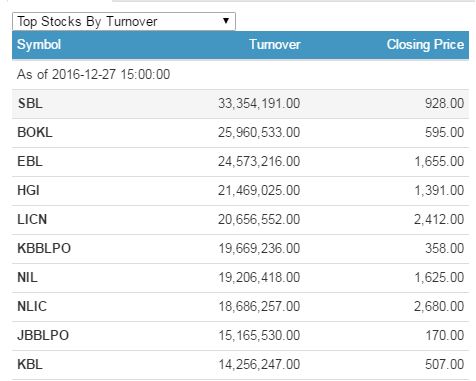Viewport: 476px width, 381px height.
Task: Click the Symbol column header
Action: 39,44
